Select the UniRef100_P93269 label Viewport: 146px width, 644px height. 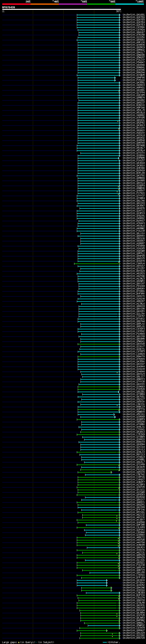pyautogui.click(x=133, y=286)
